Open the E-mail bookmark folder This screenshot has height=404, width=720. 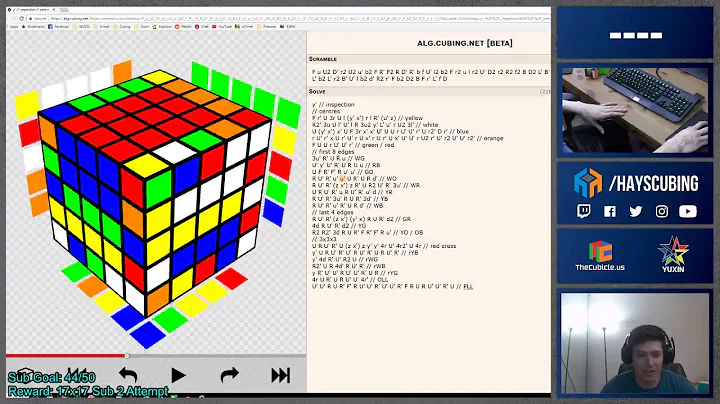click(102, 27)
